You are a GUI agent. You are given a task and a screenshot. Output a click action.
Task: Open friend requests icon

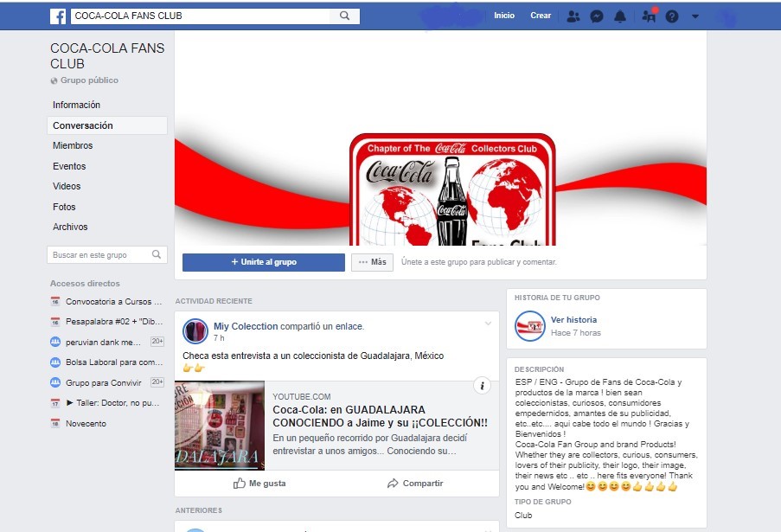[x=573, y=16]
